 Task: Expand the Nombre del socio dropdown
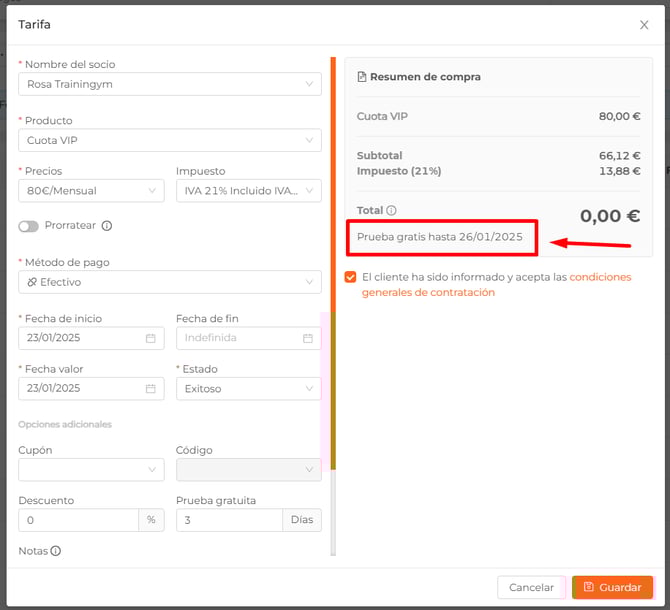click(170, 84)
